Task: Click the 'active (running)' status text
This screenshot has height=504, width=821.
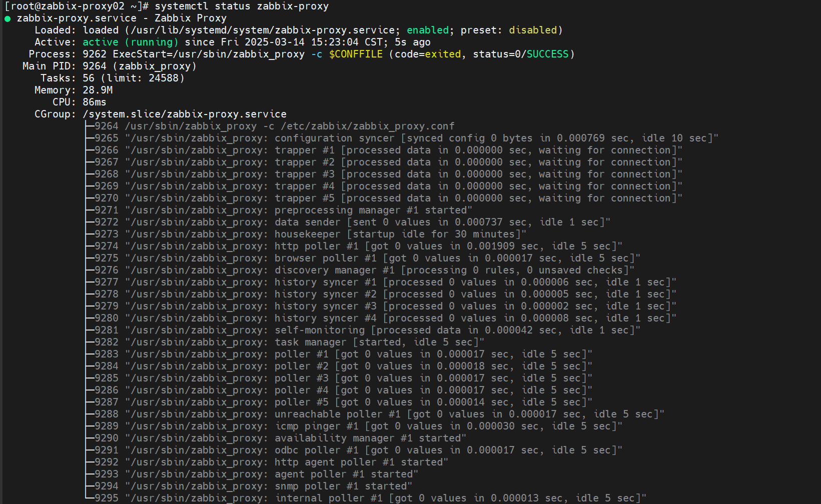Action: click(131, 42)
